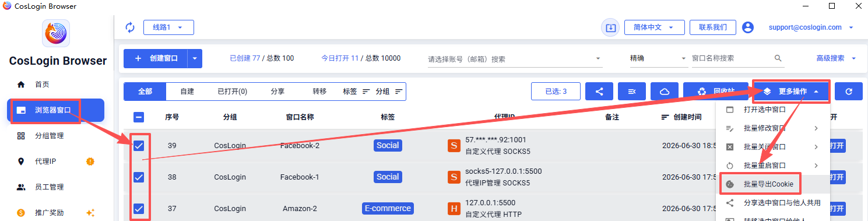Click the user avatar account icon
The height and width of the screenshot is (221, 868).
[748, 27]
